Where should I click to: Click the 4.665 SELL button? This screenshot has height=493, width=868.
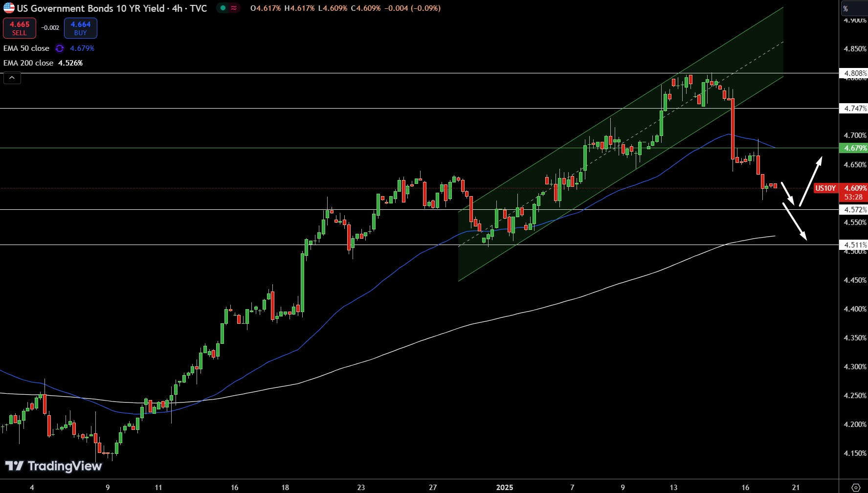pyautogui.click(x=20, y=28)
